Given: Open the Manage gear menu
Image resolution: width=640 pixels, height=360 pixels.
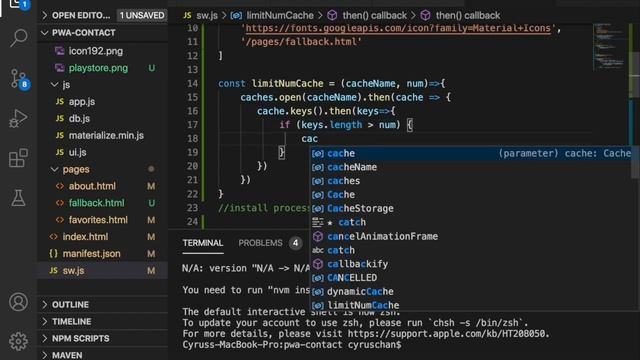Looking at the screenshot, I should click(x=18, y=341).
